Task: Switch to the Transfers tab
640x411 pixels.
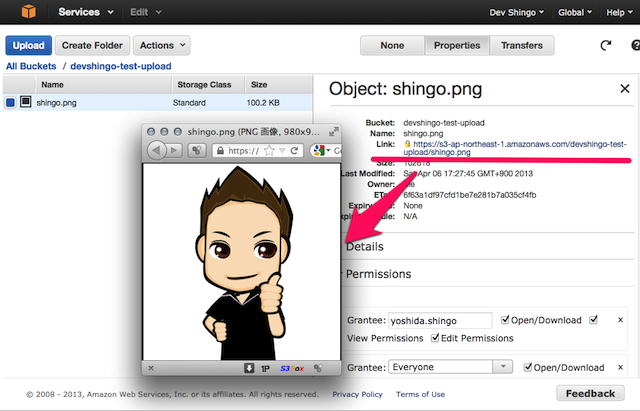Action: 522,45
